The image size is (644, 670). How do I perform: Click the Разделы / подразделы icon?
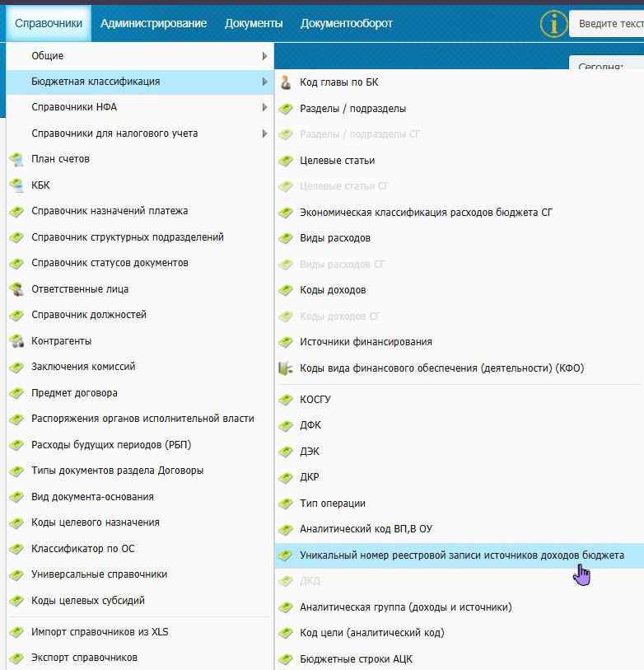[286, 109]
